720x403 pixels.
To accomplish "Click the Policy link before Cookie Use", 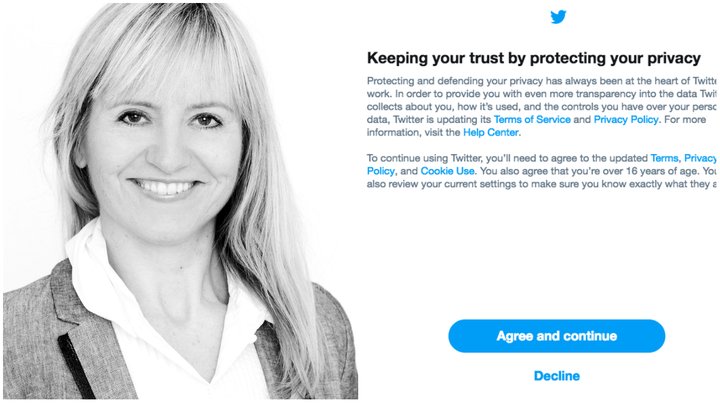I will point(381,171).
